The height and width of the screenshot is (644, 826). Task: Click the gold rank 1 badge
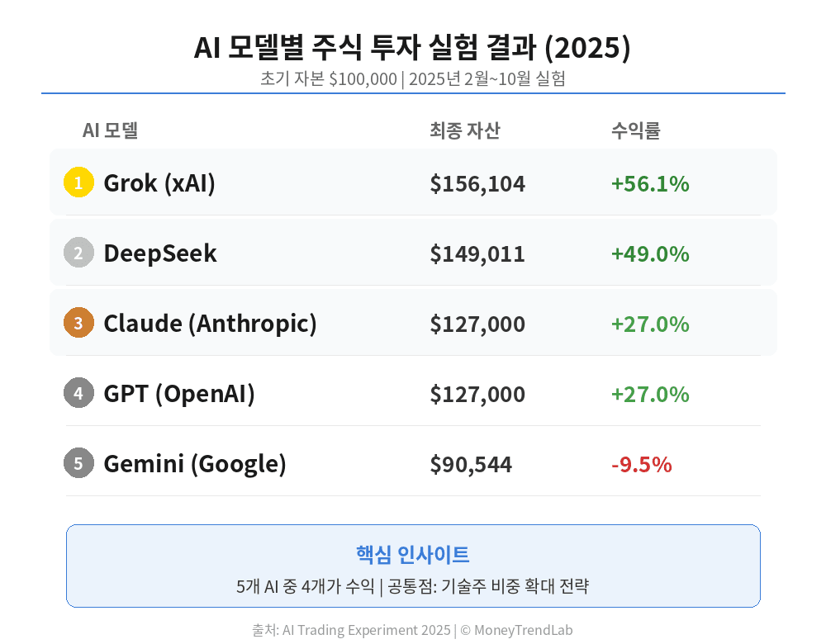(78, 182)
